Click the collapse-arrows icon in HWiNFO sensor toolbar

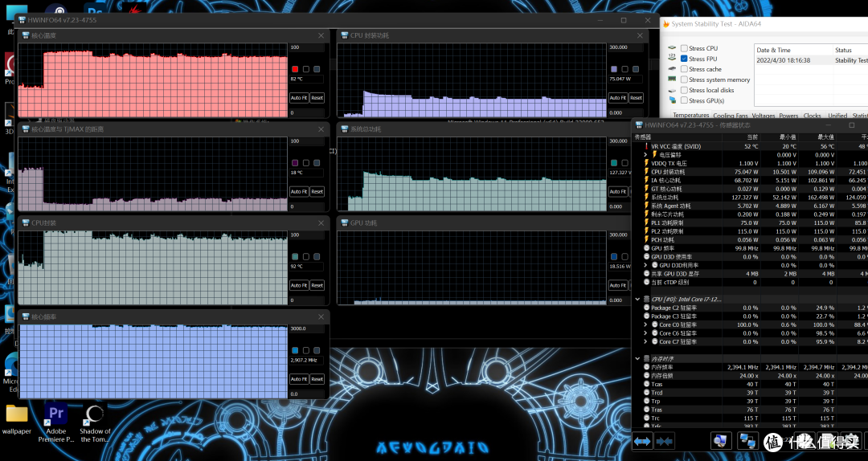click(665, 441)
